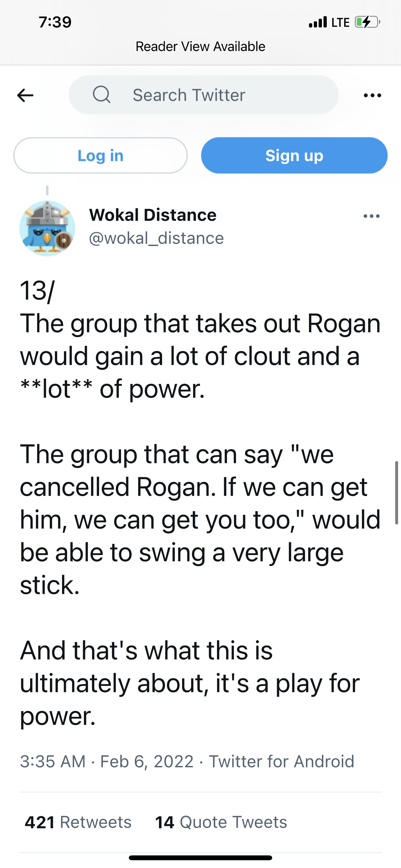Tap the back arrow icon
The width and height of the screenshot is (401, 868).
tap(25, 95)
